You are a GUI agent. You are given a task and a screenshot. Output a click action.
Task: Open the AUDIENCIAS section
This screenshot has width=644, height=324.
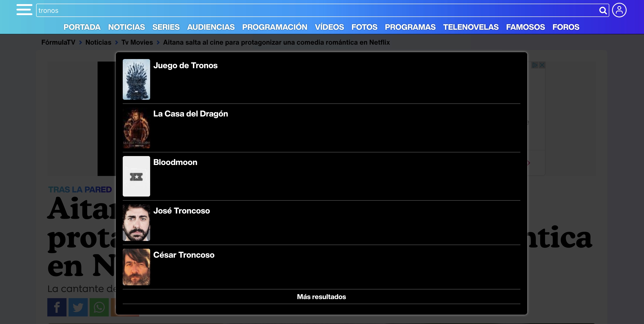211,27
